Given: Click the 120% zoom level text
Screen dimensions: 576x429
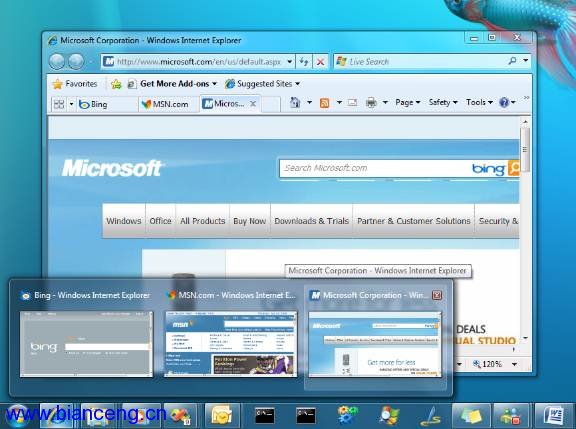Looking at the screenshot, I should (x=492, y=364).
